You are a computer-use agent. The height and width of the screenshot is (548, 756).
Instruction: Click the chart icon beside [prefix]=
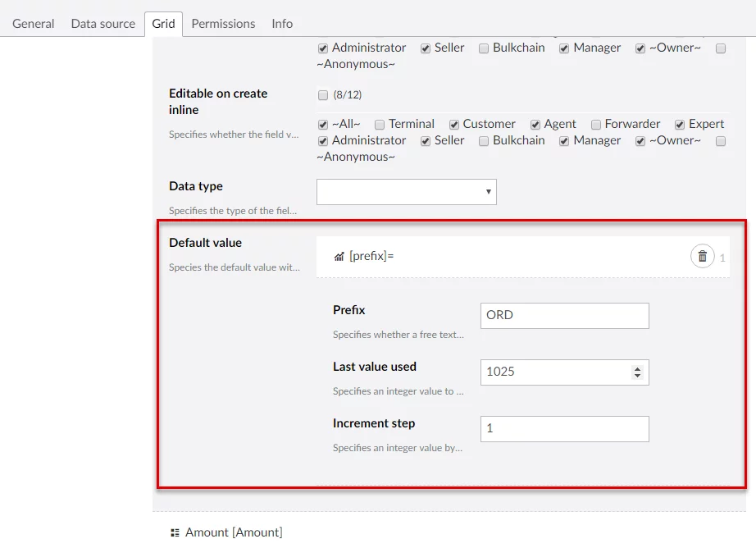339,257
